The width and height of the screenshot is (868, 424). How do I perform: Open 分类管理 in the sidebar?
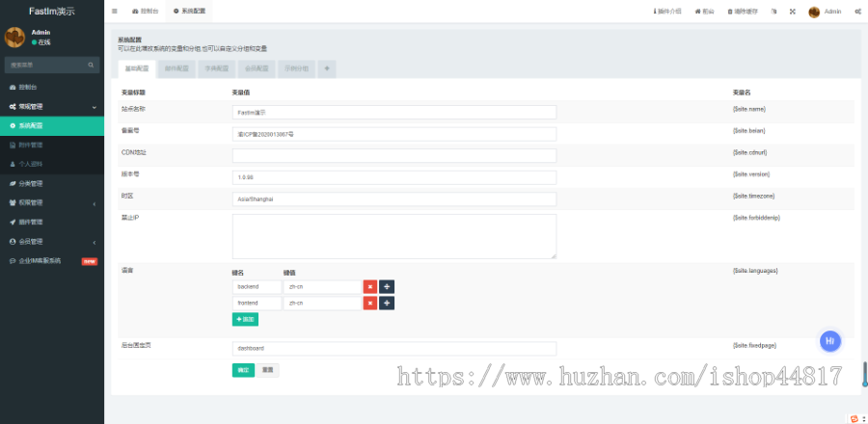pos(52,183)
